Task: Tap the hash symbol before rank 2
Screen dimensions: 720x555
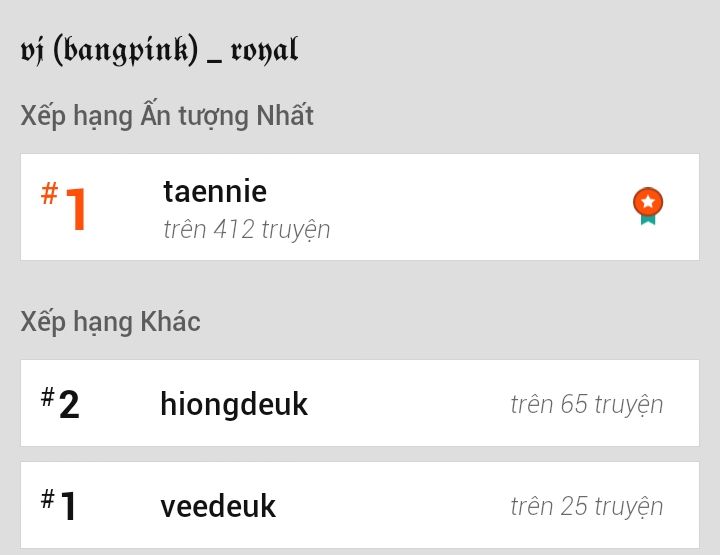Action: coord(47,397)
